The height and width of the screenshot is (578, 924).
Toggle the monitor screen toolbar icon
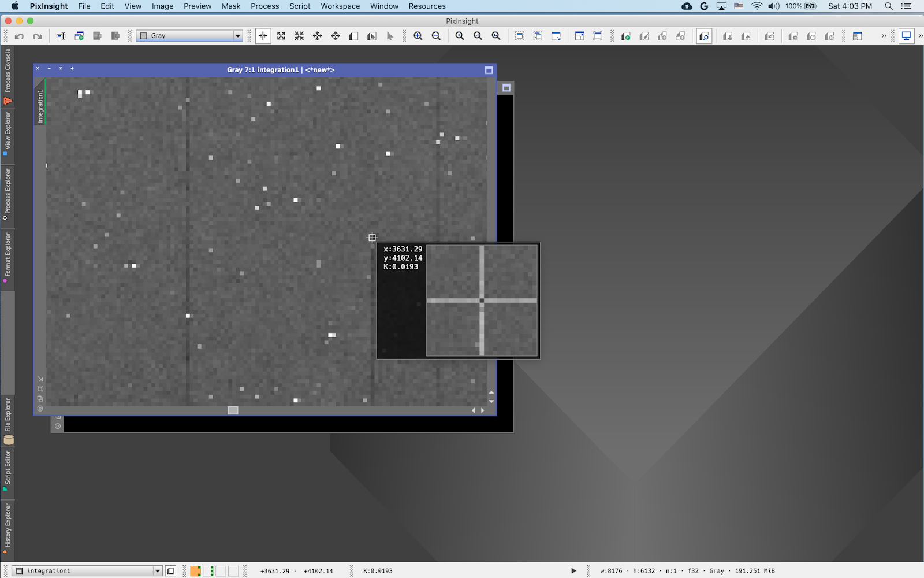point(907,36)
